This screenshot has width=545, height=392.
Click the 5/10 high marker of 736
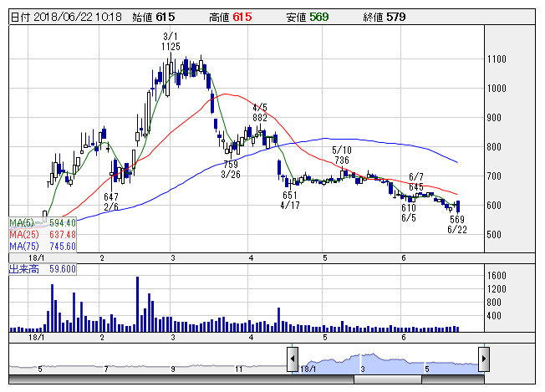click(341, 155)
